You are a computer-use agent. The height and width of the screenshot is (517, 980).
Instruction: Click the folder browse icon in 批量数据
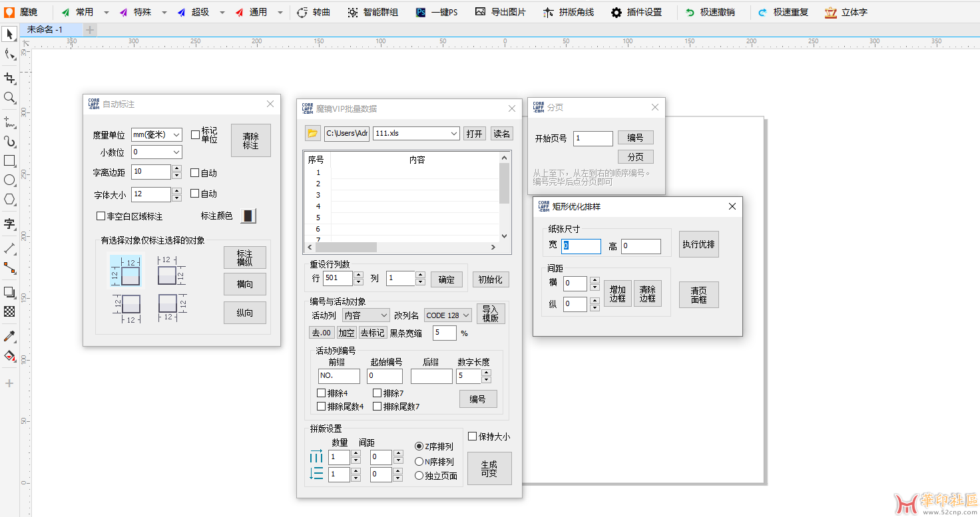coord(313,134)
